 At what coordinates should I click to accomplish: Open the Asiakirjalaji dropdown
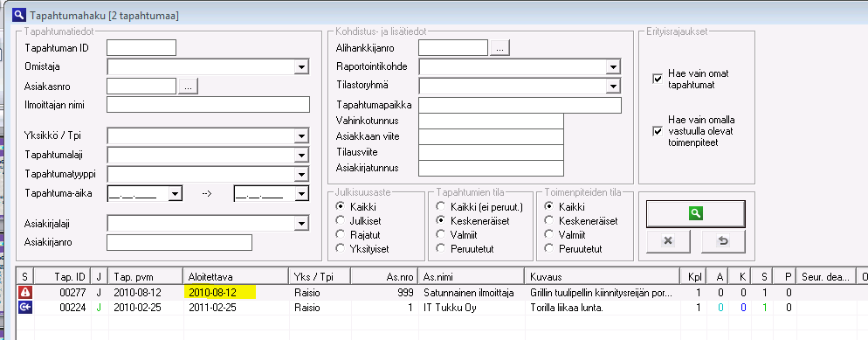point(301,224)
